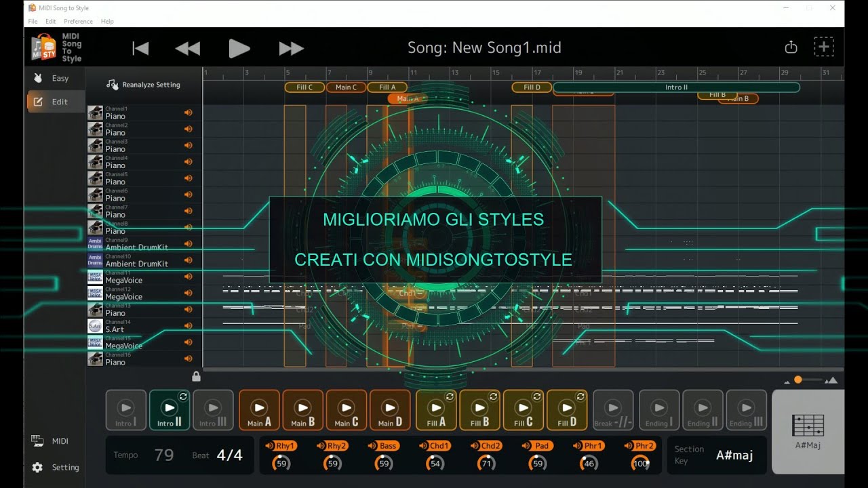This screenshot has height=488, width=868.
Task: Click the add new song icon
Action: [x=824, y=47]
